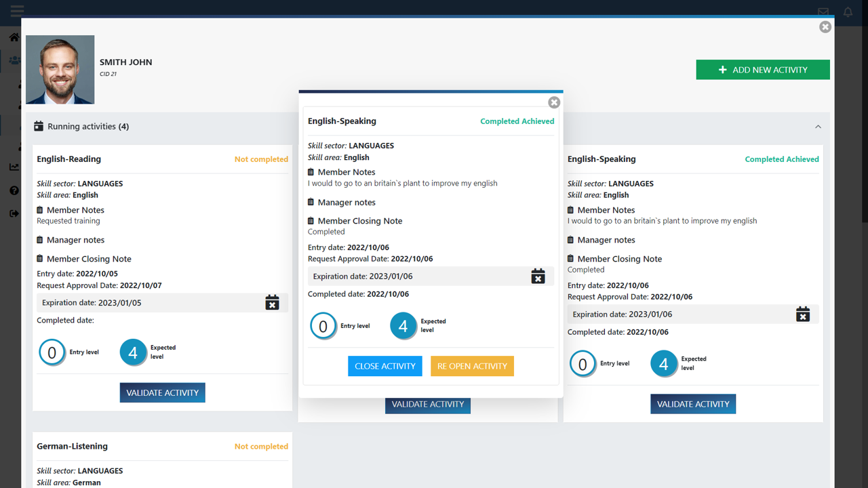The height and width of the screenshot is (488, 868).
Task: Click the notification bell icon
Action: click(848, 12)
